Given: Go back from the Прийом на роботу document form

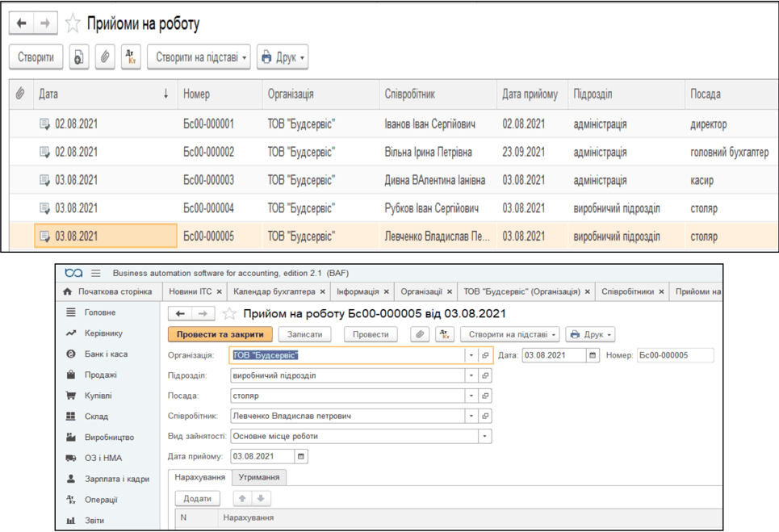Looking at the screenshot, I should tap(180, 313).
